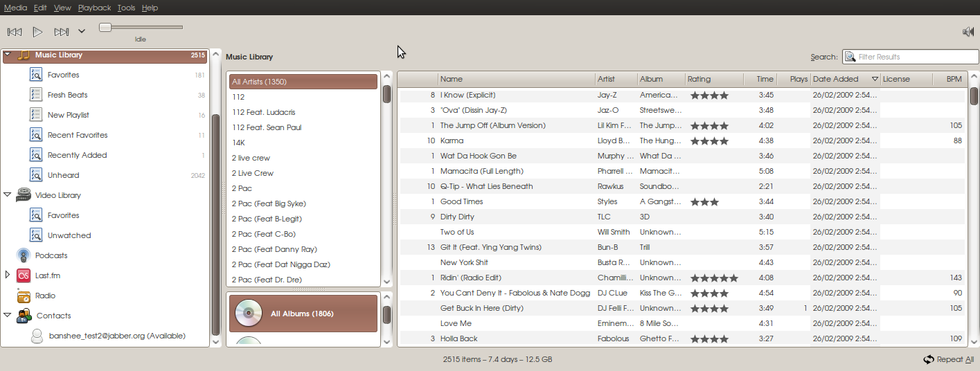
Task: Sort tracks by the Rating column header
Action: click(x=713, y=79)
